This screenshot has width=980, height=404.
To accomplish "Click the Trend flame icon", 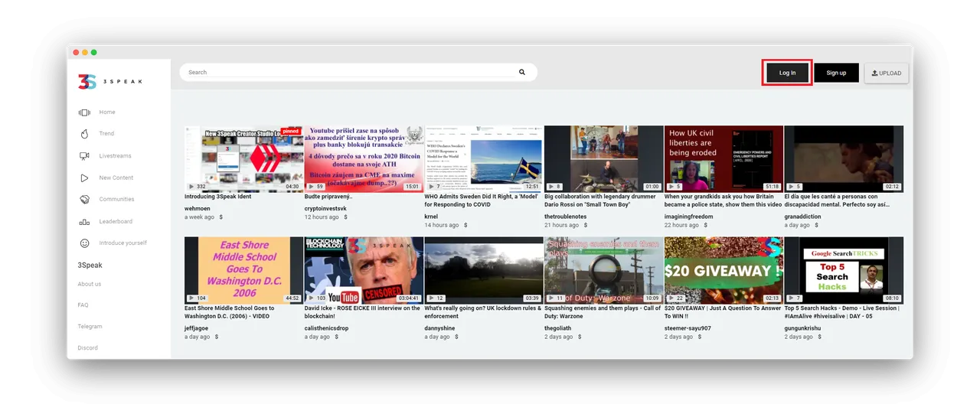I will click(x=84, y=134).
